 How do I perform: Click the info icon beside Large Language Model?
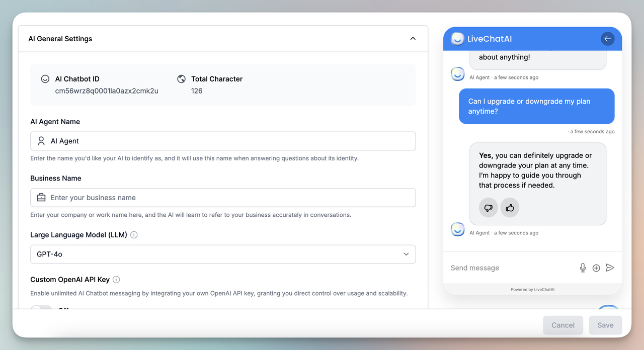133,234
